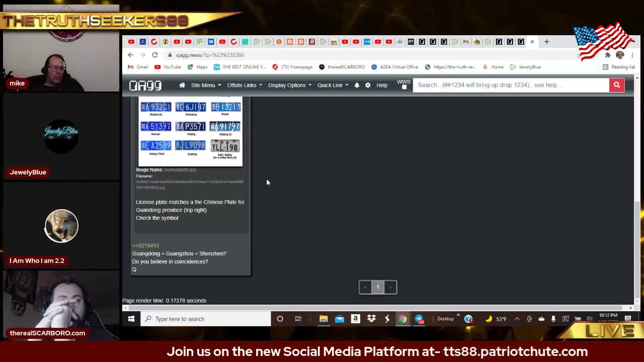Open Mail app from taskbar
The width and height of the screenshot is (644, 362).
(x=340, y=319)
